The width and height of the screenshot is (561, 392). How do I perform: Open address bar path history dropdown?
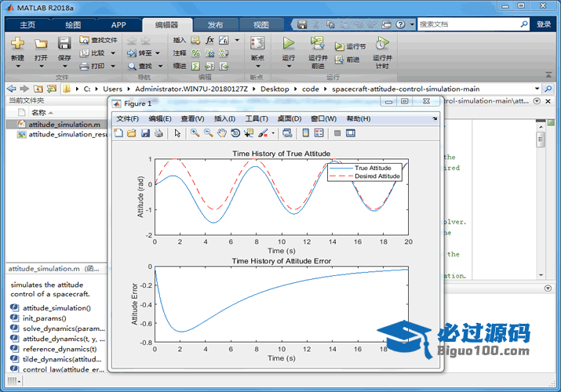pos(537,89)
